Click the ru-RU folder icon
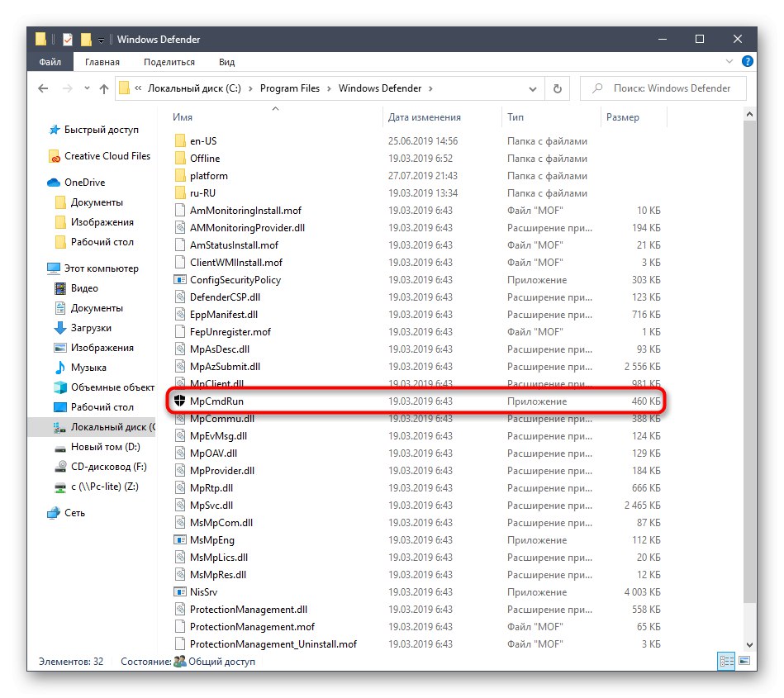 click(180, 193)
